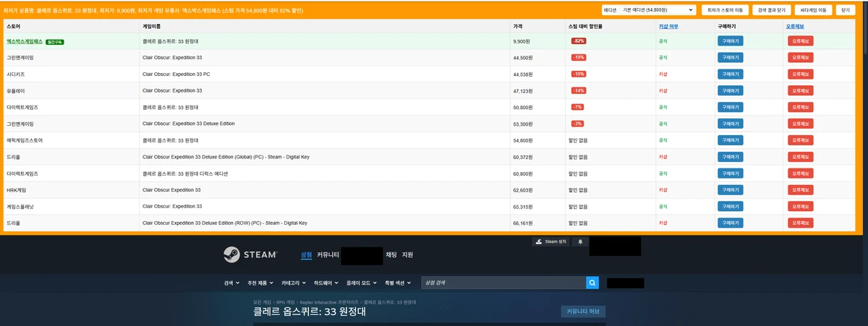
Task: Click 오류제보 for the 60,800원 다이렉트게임즈 row
Action: 801,173
